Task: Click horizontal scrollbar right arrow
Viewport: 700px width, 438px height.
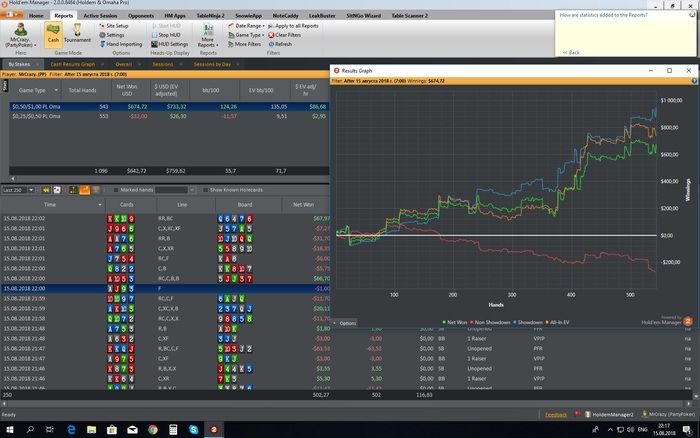Action: tap(689, 404)
